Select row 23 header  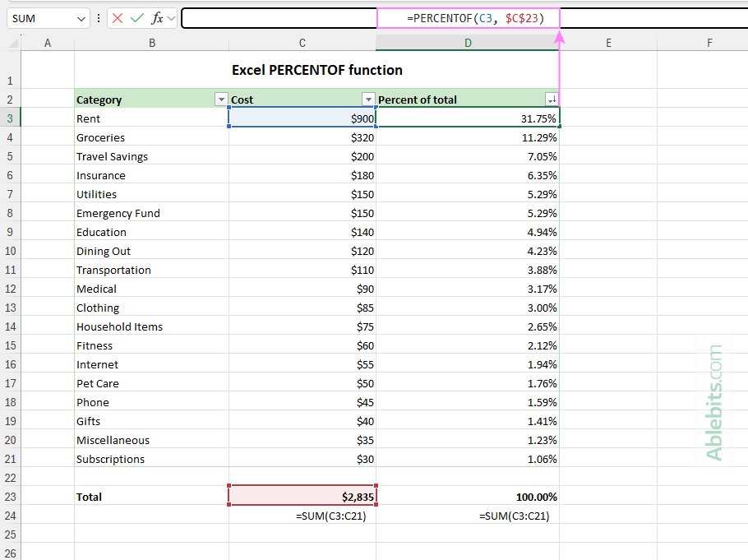click(x=10, y=497)
